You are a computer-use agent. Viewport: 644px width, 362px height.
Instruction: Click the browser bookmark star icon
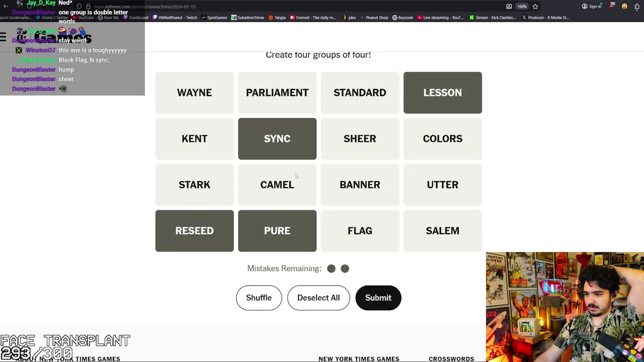pyautogui.click(x=535, y=7)
